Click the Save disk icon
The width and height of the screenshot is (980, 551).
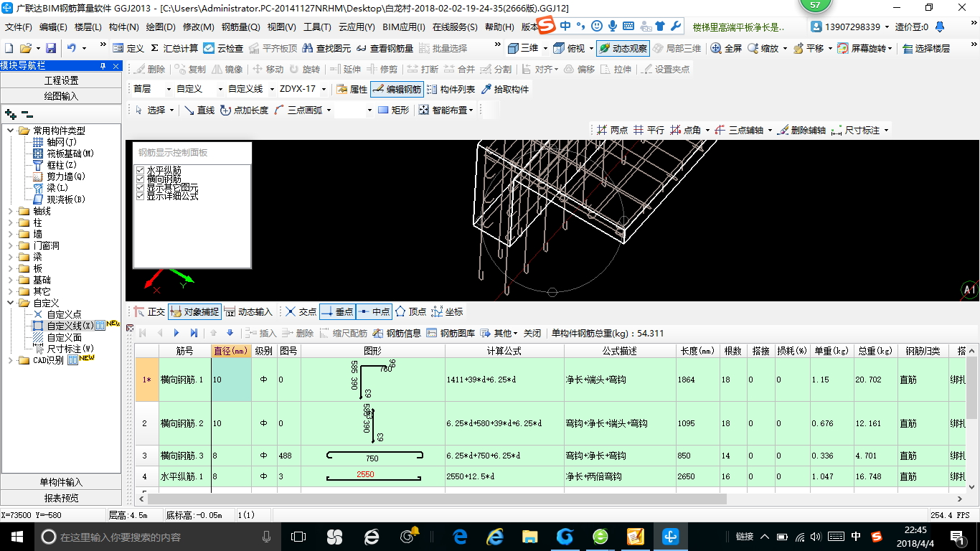(51, 48)
